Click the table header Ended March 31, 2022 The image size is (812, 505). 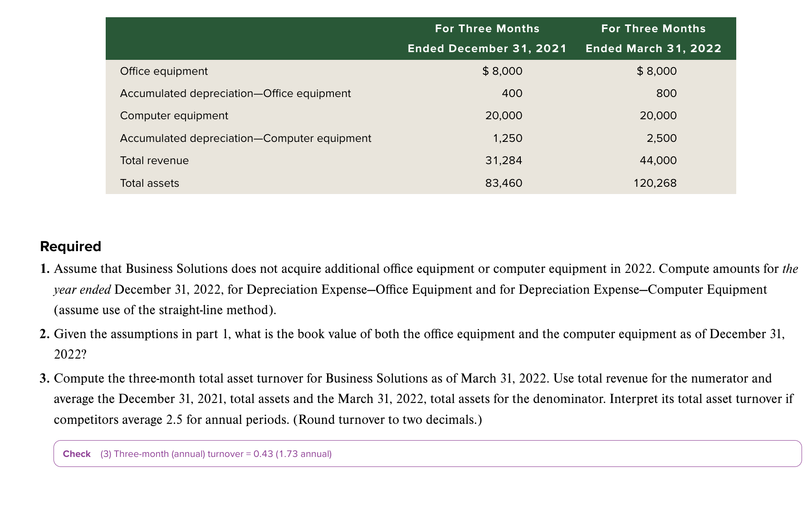(x=653, y=48)
